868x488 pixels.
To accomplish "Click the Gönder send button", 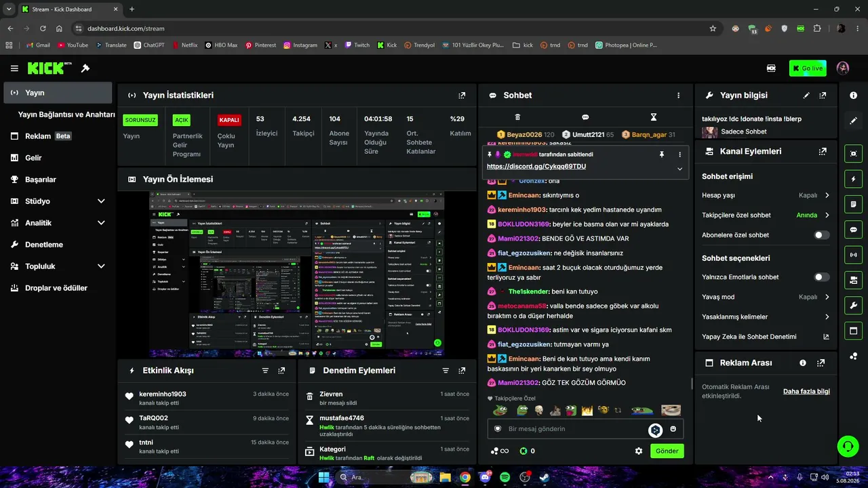I will (x=667, y=451).
